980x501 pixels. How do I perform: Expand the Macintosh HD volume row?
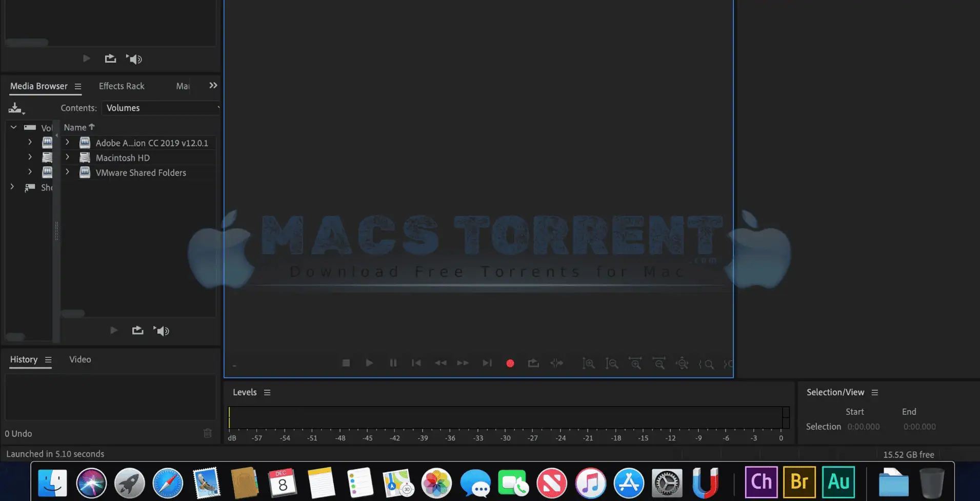tap(67, 157)
